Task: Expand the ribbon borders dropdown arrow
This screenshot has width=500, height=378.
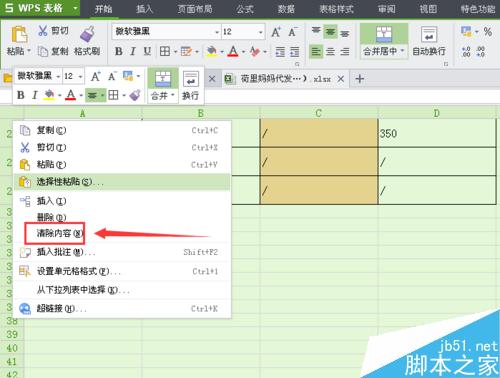Action: [175, 52]
